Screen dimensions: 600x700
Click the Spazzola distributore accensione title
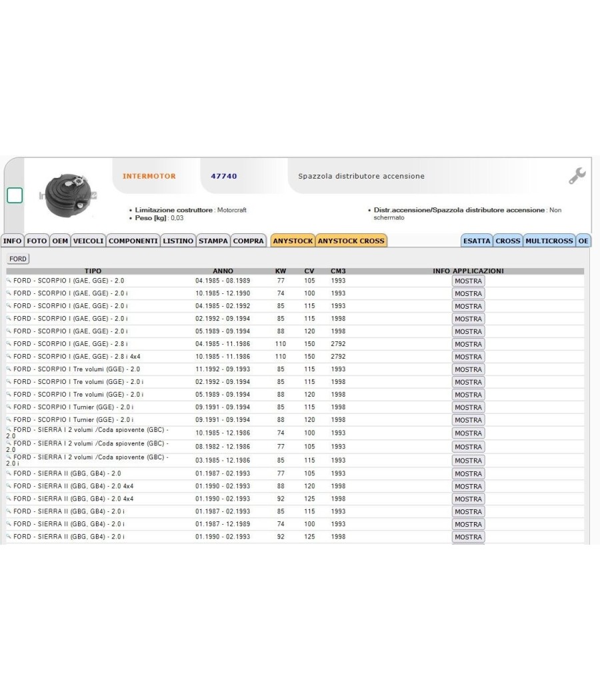[x=361, y=177]
